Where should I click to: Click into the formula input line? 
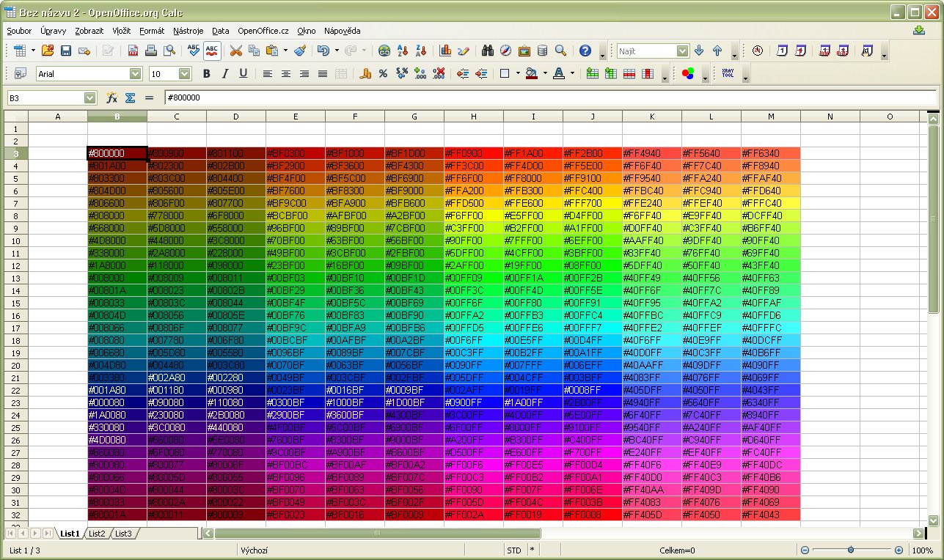pyautogui.click(x=550, y=97)
